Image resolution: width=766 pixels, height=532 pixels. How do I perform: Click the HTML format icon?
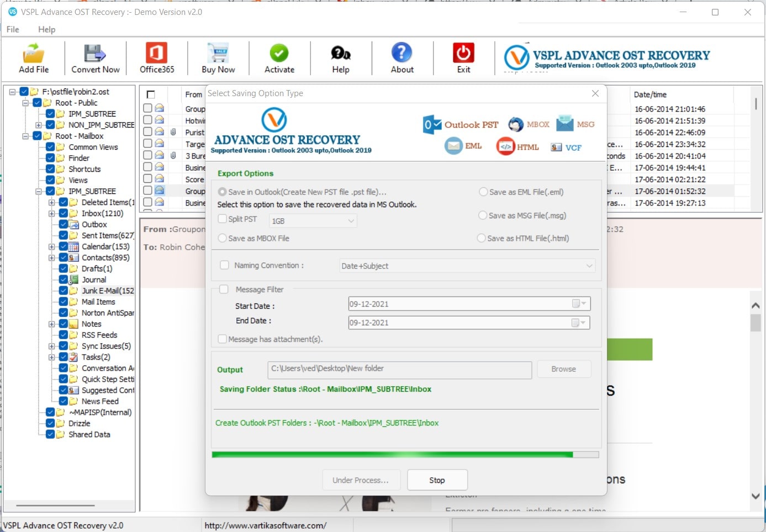pos(505,147)
